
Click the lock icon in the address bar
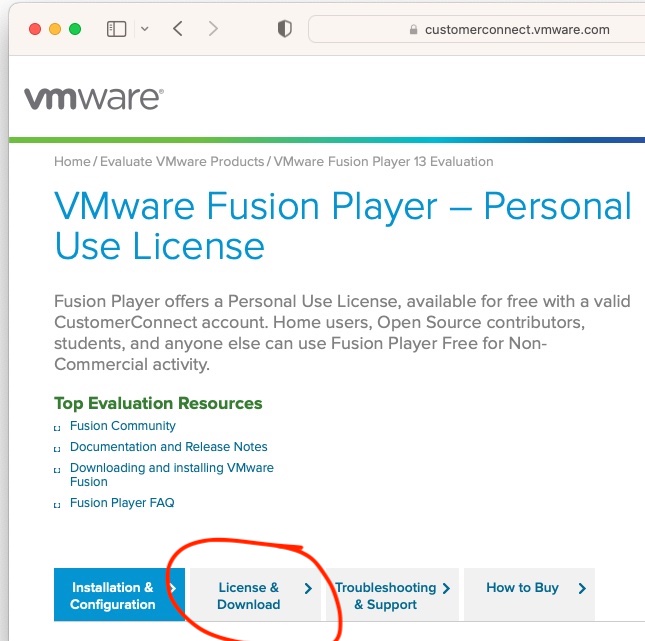pyautogui.click(x=414, y=30)
